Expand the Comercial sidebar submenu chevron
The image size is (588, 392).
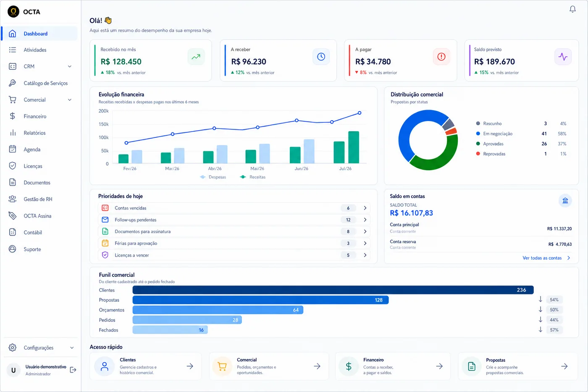coord(70,100)
